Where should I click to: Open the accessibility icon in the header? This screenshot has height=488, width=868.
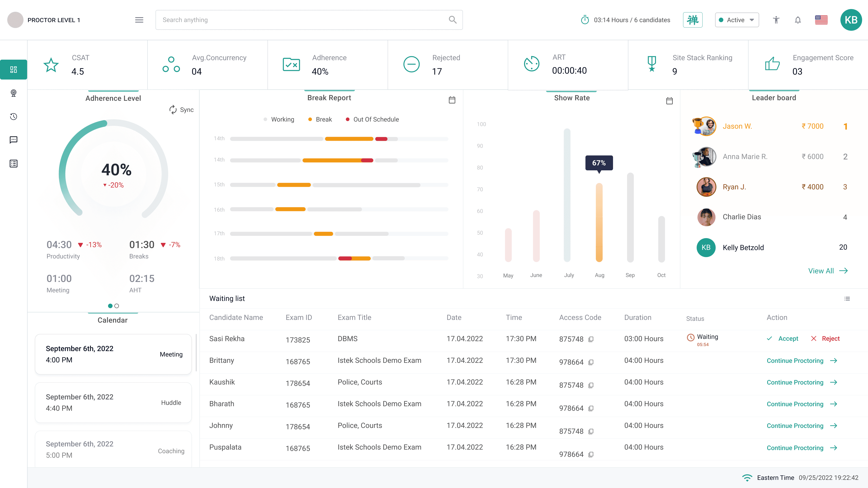(x=776, y=20)
